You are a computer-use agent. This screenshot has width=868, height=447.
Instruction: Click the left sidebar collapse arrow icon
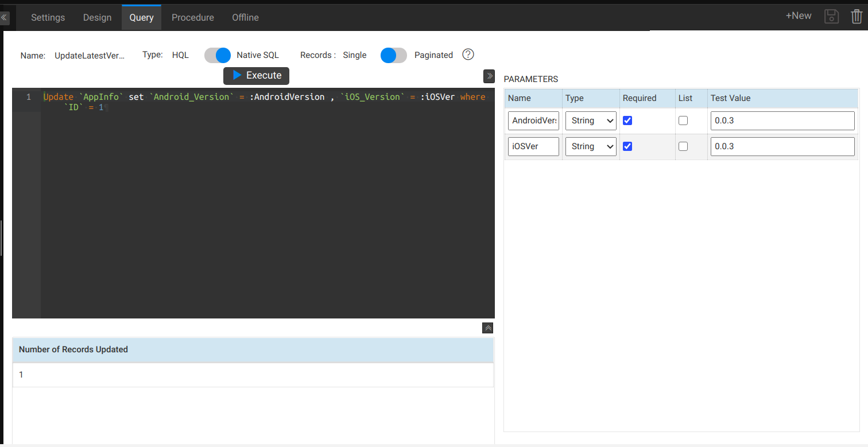[x=5, y=17]
